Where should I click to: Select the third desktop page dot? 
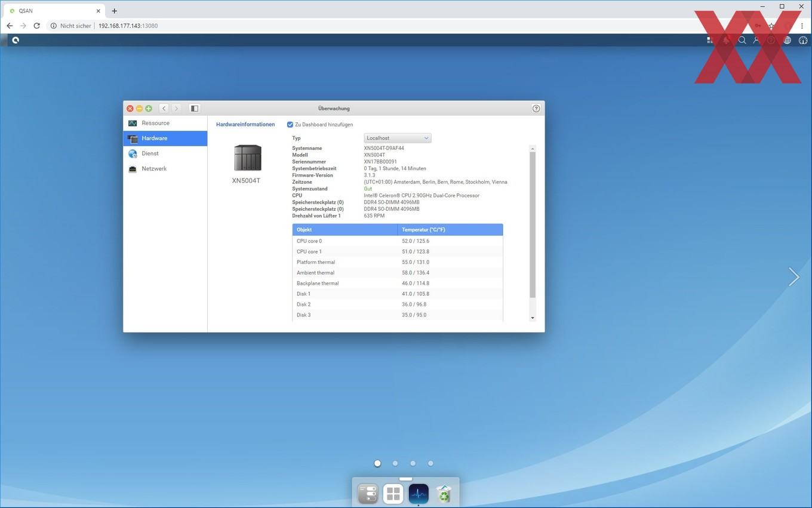pyautogui.click(x=413, y=463)
